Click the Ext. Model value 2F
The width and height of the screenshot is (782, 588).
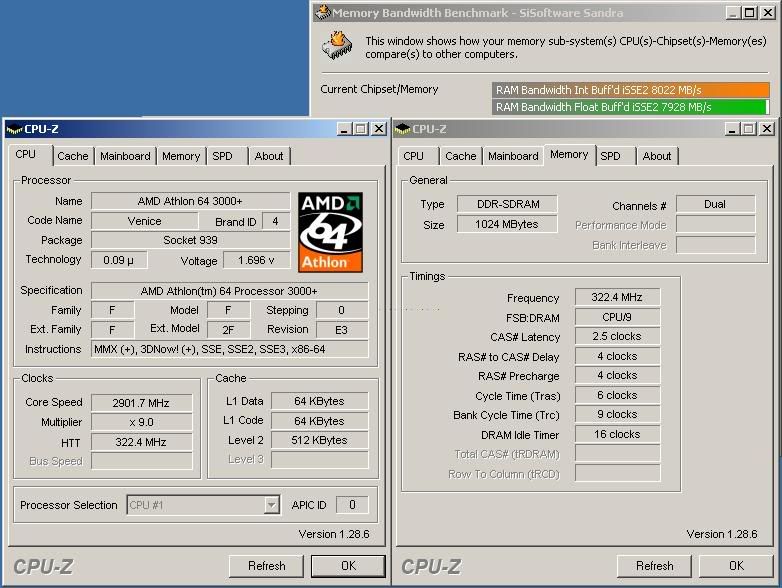tap(228, 330)
